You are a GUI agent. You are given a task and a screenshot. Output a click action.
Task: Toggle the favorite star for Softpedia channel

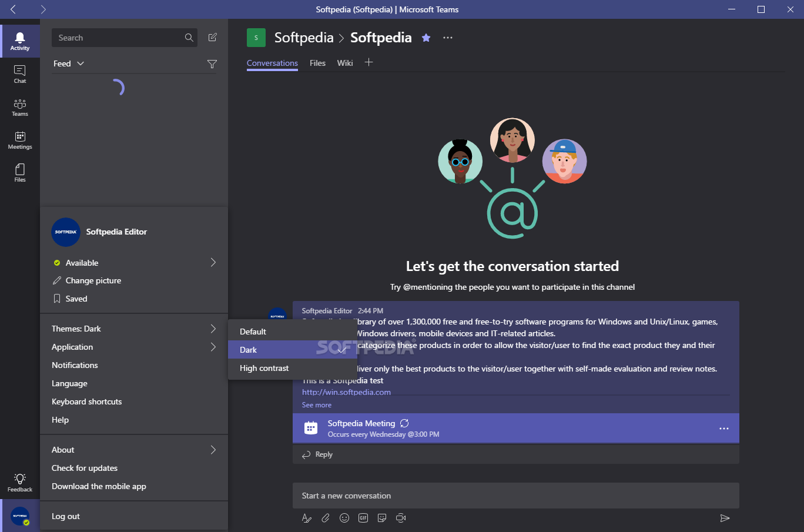pyautogui.click(x=426, y=38)
